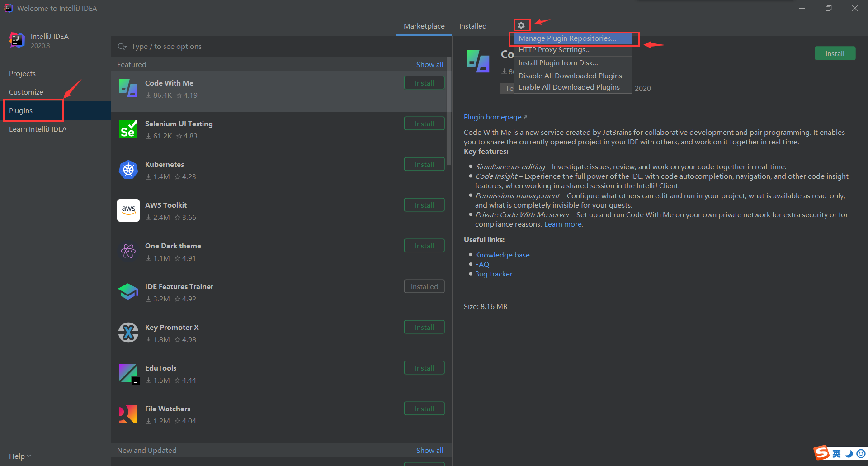The image size is (868, 466).
Task: Select Plugins in the sidebar
Action: click(x=55, y=111)
